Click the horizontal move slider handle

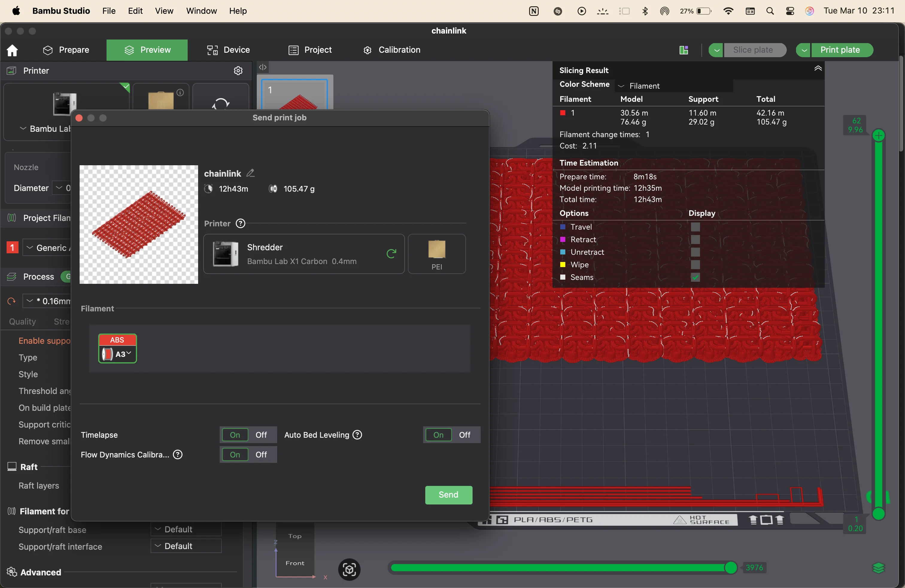tap(730, 568)
